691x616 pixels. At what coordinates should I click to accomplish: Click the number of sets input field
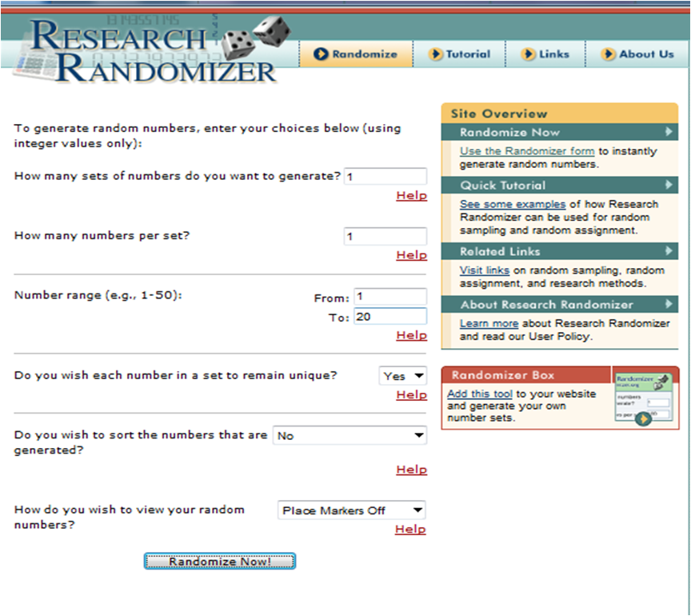tap(385, 176)
